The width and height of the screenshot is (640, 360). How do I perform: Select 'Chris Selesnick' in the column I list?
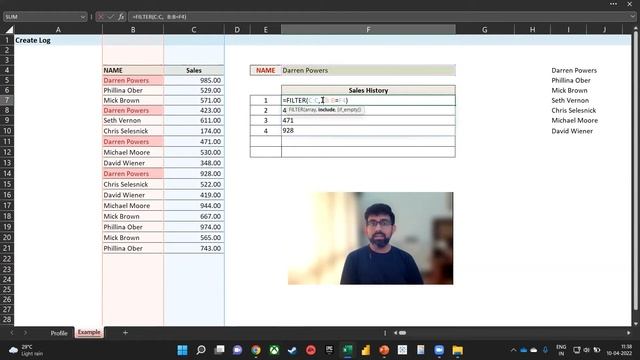(x=573, y=110)
